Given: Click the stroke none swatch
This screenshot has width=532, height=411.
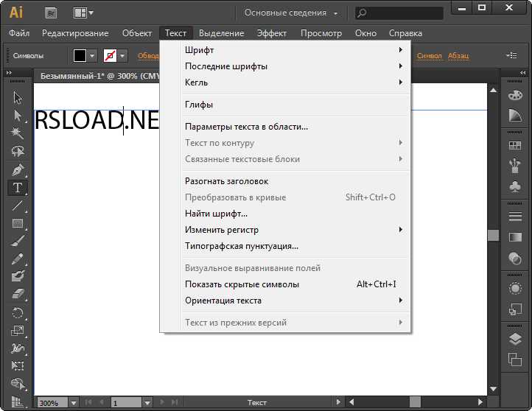Looking at the screenshot, I should pyautogui.click(x=110, y=56).
